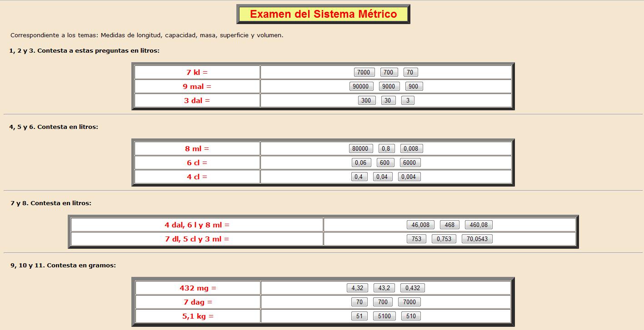Pick 900 for 9 mal
644x330 pixels.
[414, 86]
